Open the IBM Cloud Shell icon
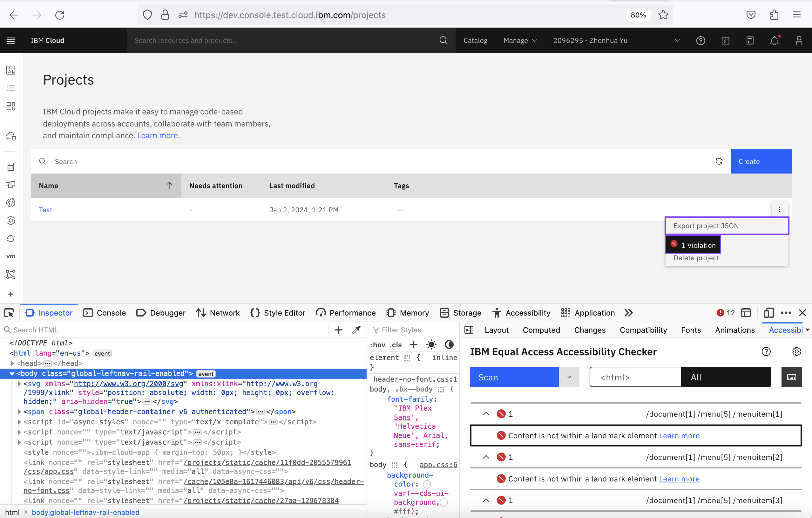Image resolution: width=812 pixels, height=518 pixels. (x=725, y=40)
